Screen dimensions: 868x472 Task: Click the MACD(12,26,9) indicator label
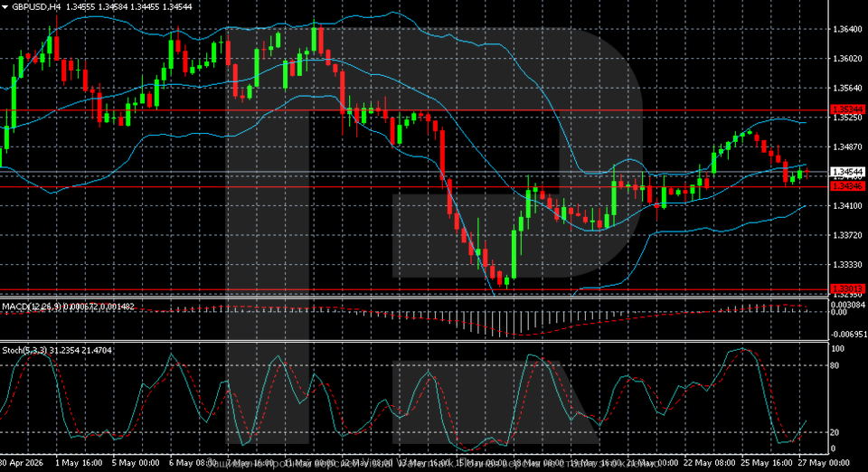pyautogui.click(x=31, y=307)
